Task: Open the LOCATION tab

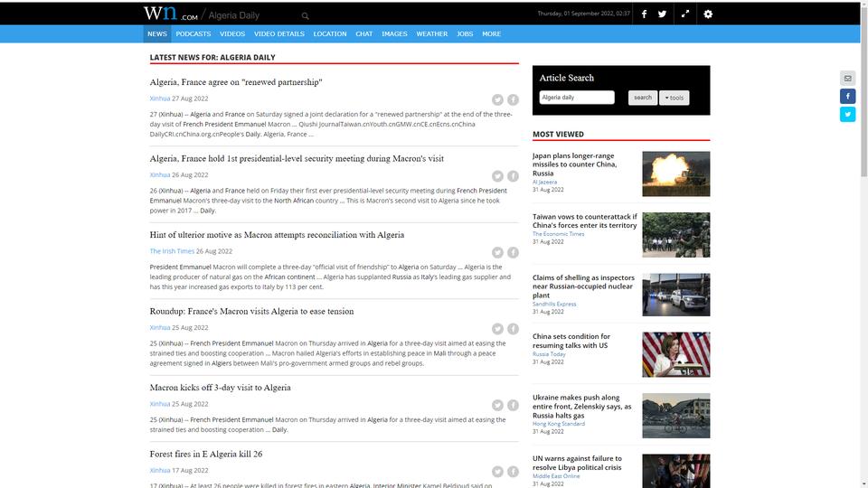Action: pyautogui.click(x=330, y=33)
